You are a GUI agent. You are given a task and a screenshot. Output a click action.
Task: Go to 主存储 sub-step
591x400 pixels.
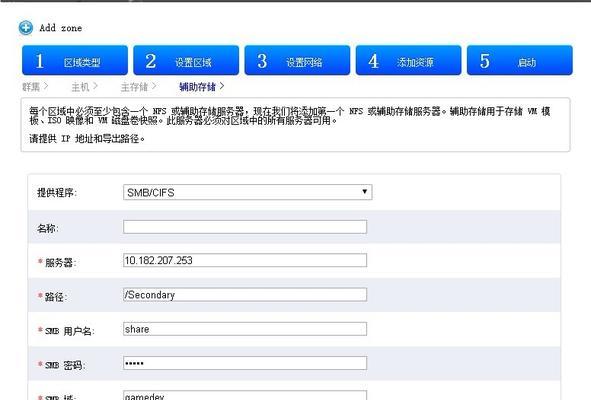(x=134, y=87)
